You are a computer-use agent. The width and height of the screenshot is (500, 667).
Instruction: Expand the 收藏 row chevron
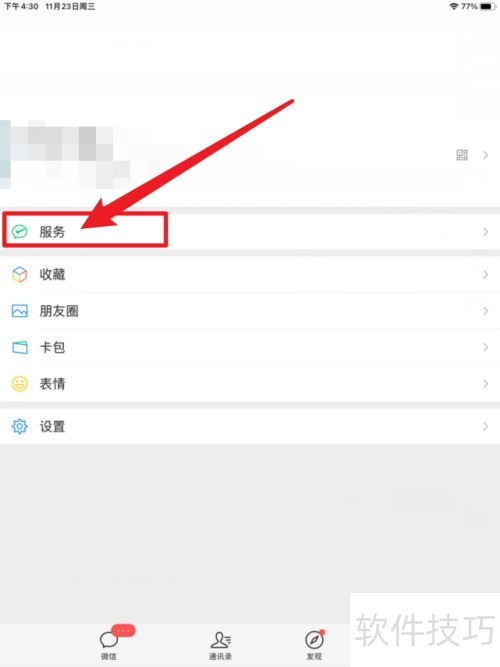486,274
